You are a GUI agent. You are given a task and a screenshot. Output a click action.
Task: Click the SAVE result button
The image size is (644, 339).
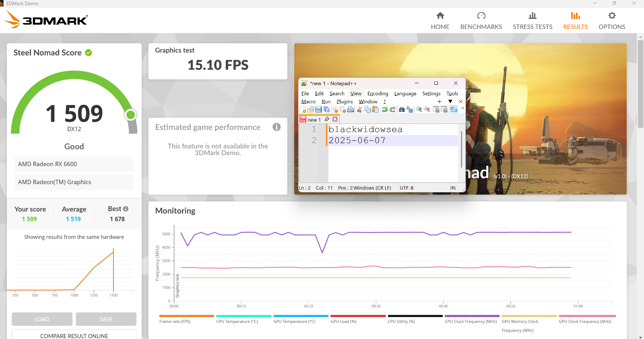(106, 319)
